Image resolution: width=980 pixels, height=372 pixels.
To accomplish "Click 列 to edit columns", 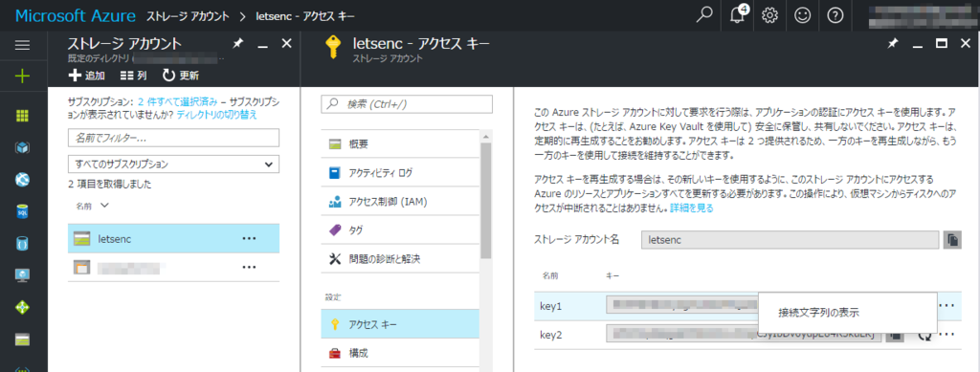I will tap(133, 76).
